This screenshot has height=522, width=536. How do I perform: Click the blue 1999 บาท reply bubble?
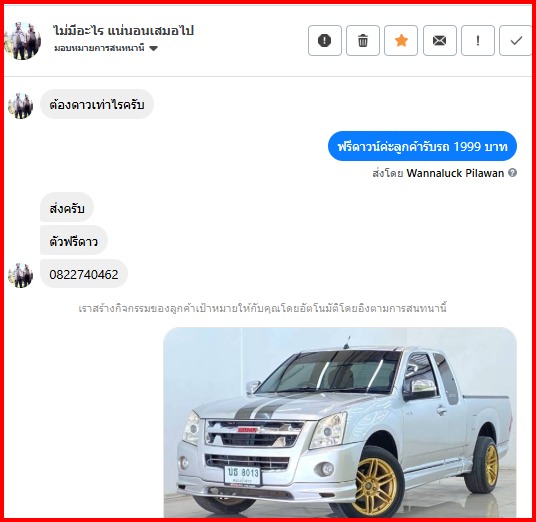click(x=422, y=146)
